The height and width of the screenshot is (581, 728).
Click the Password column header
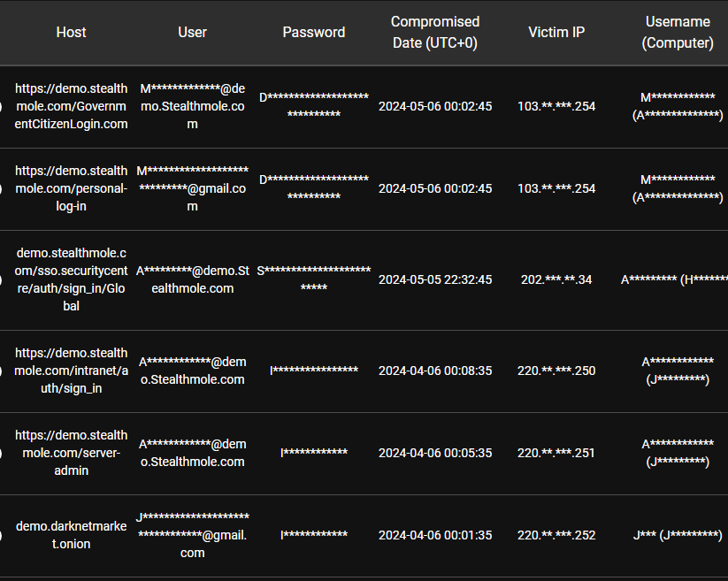[x=314, y=32]
